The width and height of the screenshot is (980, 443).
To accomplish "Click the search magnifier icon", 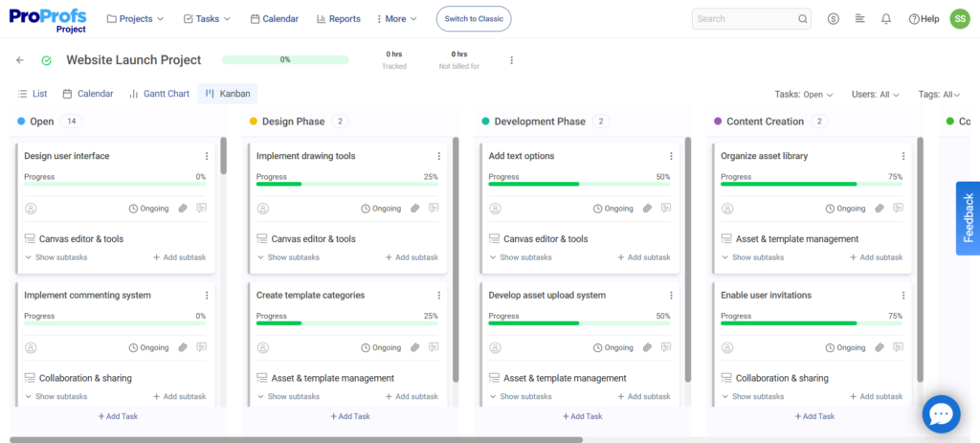I will tap(803, 19).
